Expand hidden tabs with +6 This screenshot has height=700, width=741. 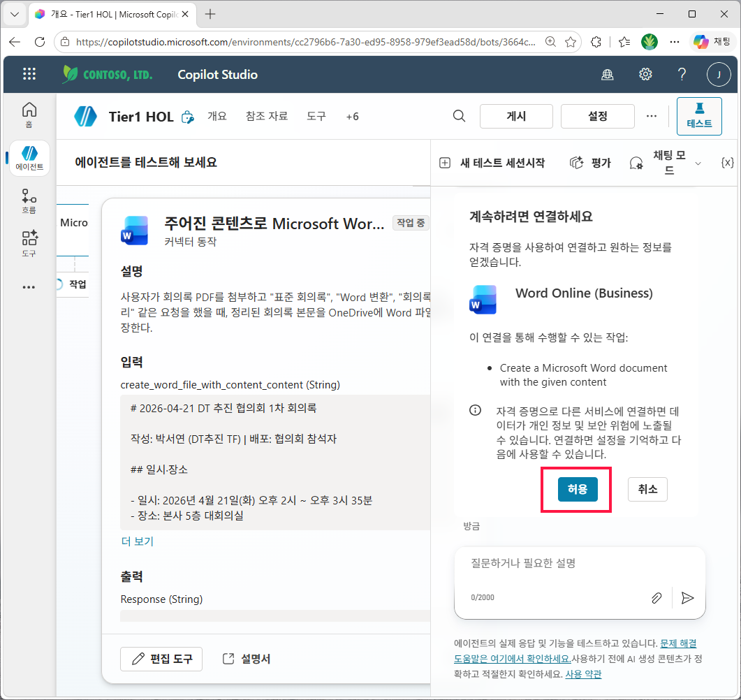pos(353,116)
